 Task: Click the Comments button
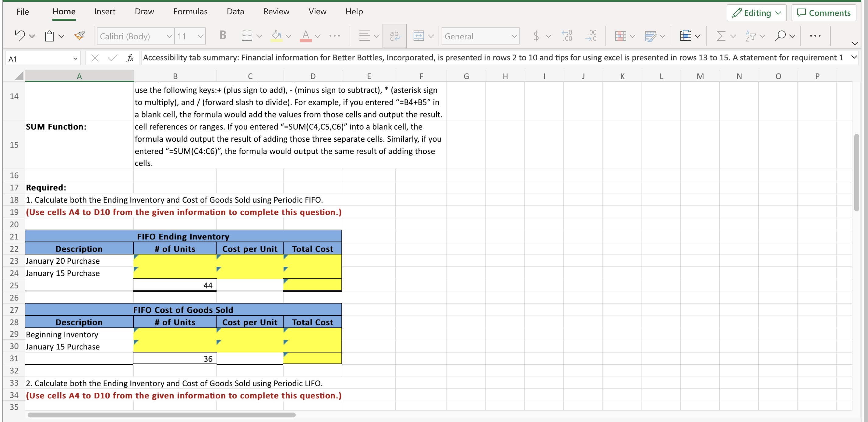pos(824,13)
